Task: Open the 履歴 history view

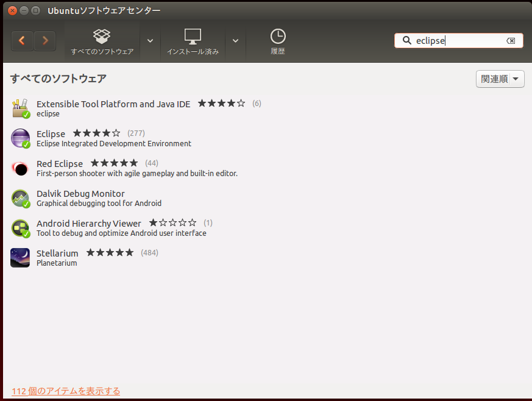Action: (278, 41)
